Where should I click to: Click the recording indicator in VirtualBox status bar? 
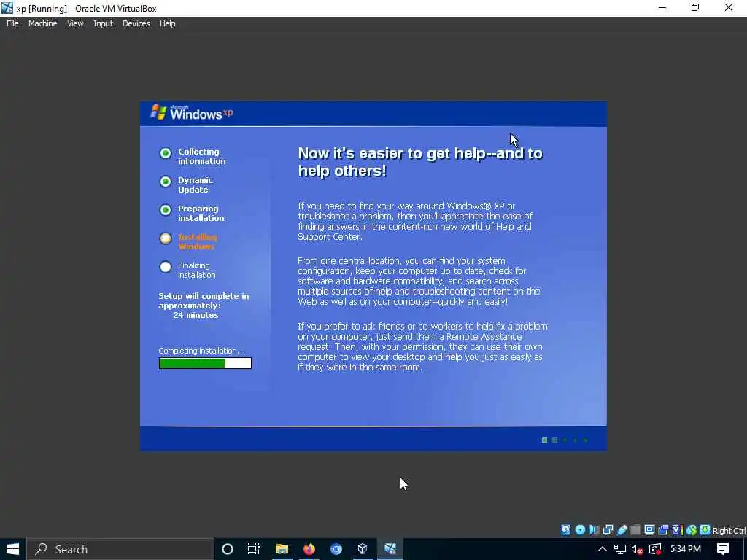(663, 530)
